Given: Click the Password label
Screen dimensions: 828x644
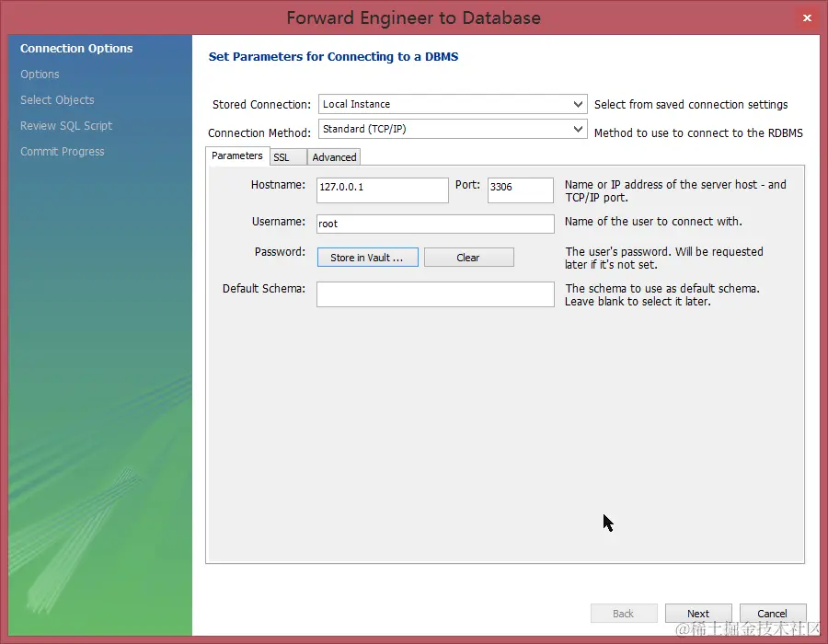Looking at the screenshot, I should [280, 252].
